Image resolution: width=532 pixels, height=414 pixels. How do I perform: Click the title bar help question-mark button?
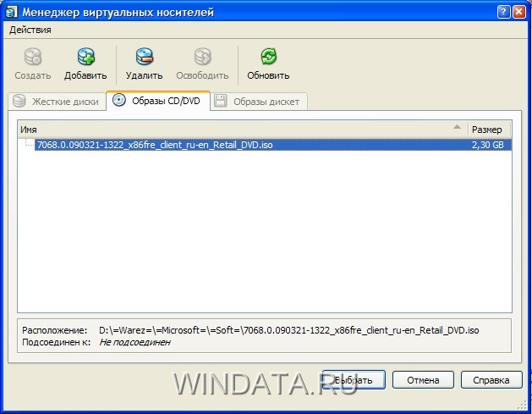click(503, 12)
